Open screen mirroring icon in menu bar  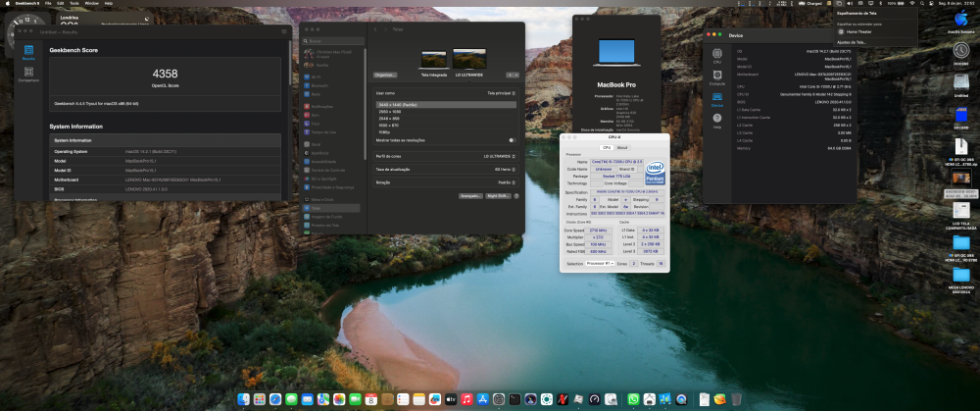(839, 3)
